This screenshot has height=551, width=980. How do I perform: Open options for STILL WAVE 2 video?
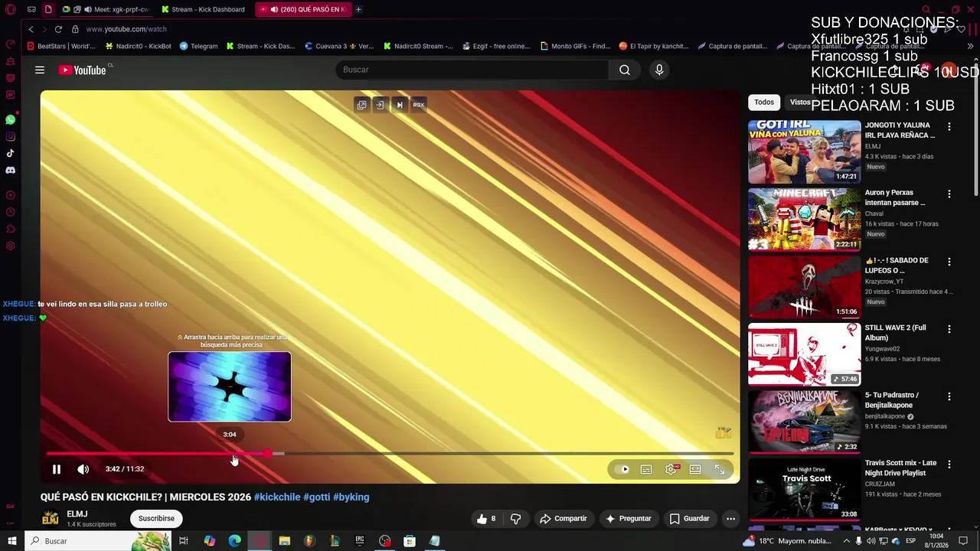[949, 328]
